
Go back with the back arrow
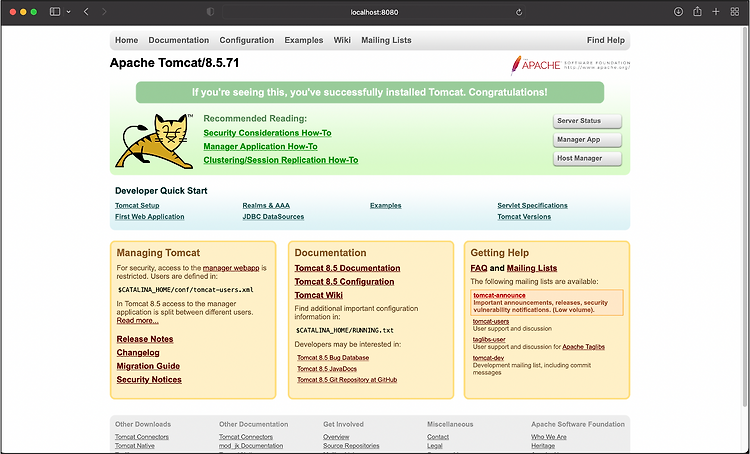click(86, 12)
